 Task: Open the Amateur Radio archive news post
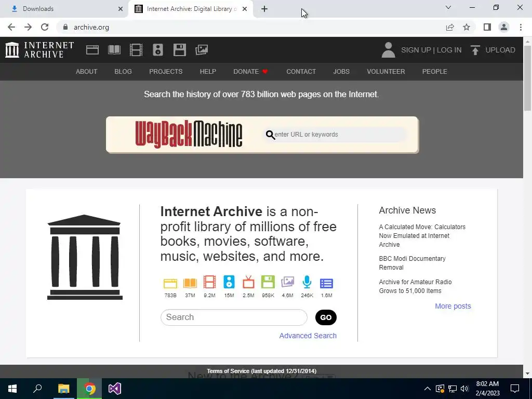pyautogui.click(x=415, y=286)
